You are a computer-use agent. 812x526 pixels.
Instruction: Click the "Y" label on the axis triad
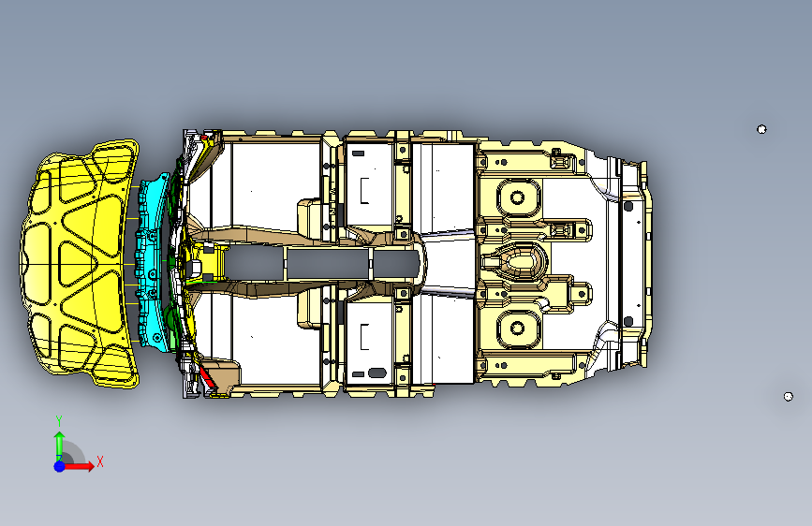pos(59,421)
